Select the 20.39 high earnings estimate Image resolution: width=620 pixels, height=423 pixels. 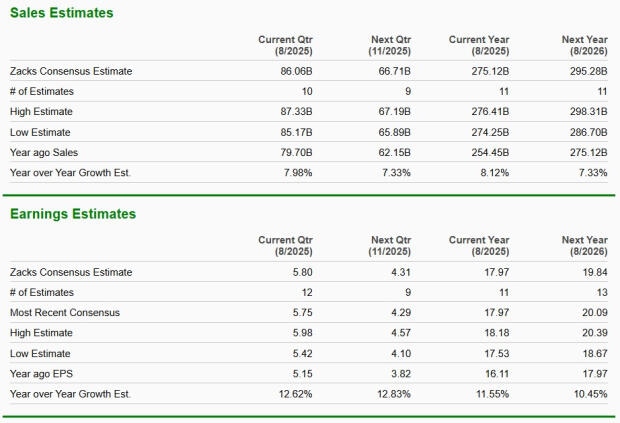pos(594,333)
